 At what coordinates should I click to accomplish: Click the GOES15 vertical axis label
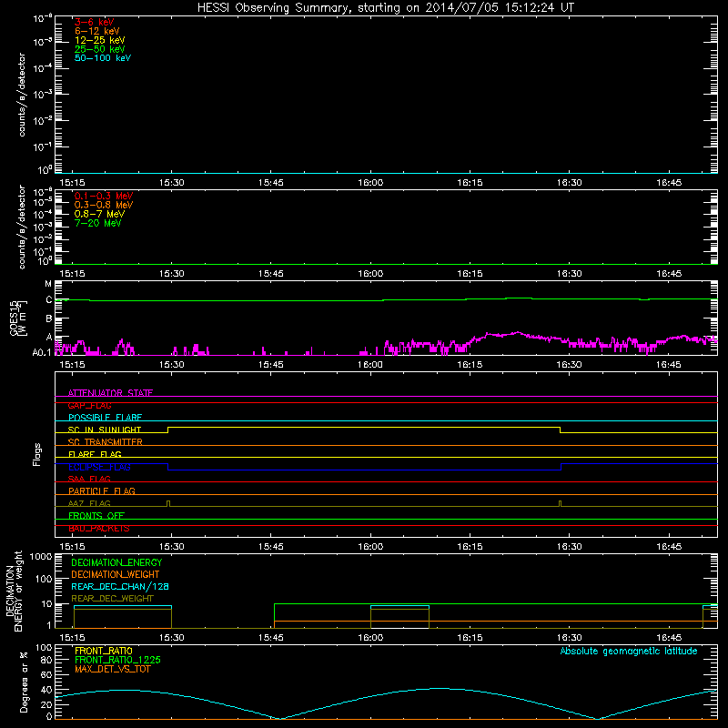click(18, 318)
